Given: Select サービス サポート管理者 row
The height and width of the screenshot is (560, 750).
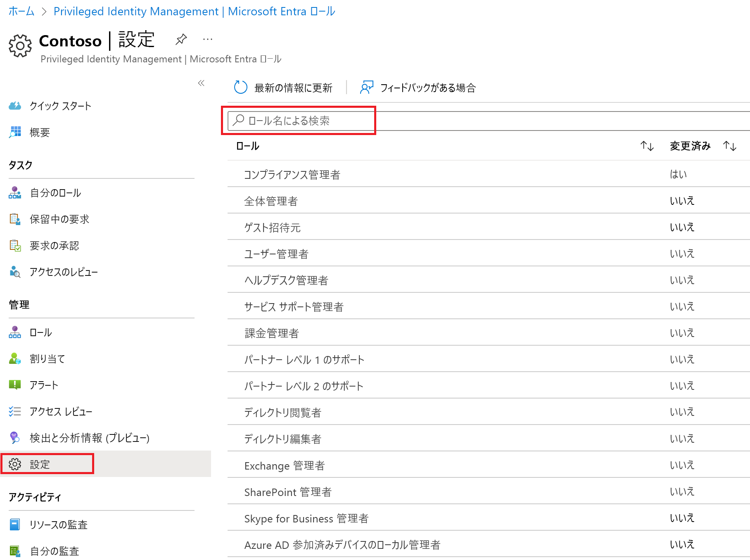Looking at the screenshot, I should coord(489,306).
